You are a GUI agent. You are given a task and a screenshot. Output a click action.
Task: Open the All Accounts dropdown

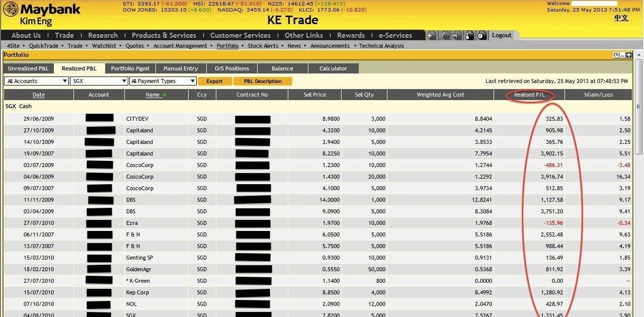point(36,81)
